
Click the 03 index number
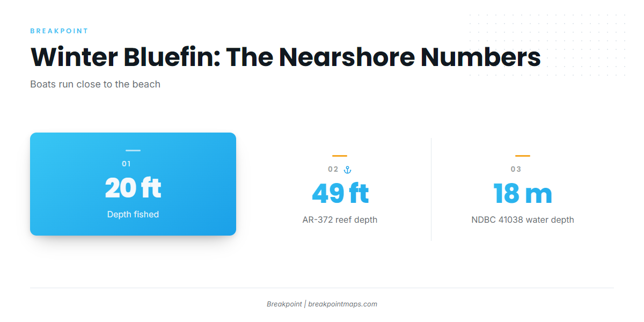516,170
